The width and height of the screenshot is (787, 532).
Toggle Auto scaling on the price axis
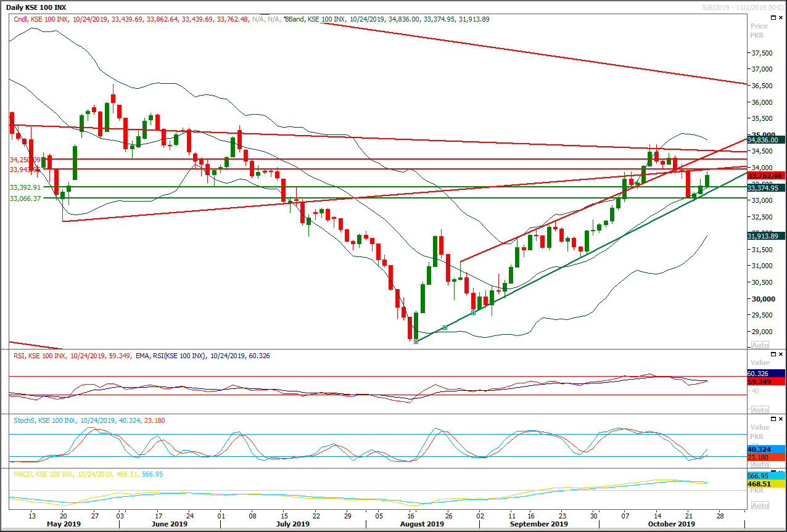click(x=759, y=346)
